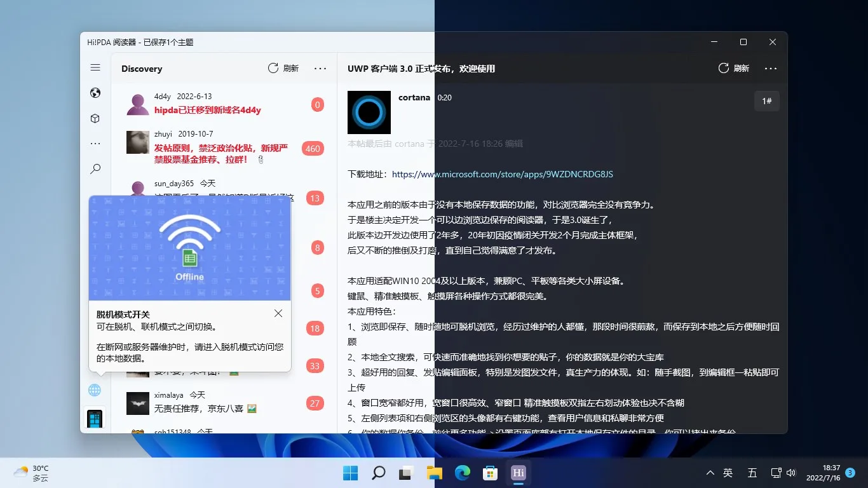Click the 五 IME mode indicator
This screenshot has height=488, width=868.
752,473
